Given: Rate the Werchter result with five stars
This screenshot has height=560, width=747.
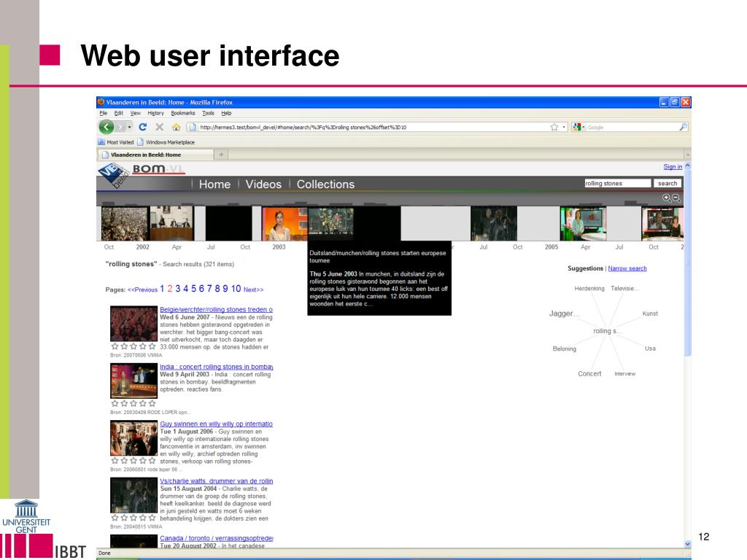Looking at the screenshot, I should tap(152, 346).
